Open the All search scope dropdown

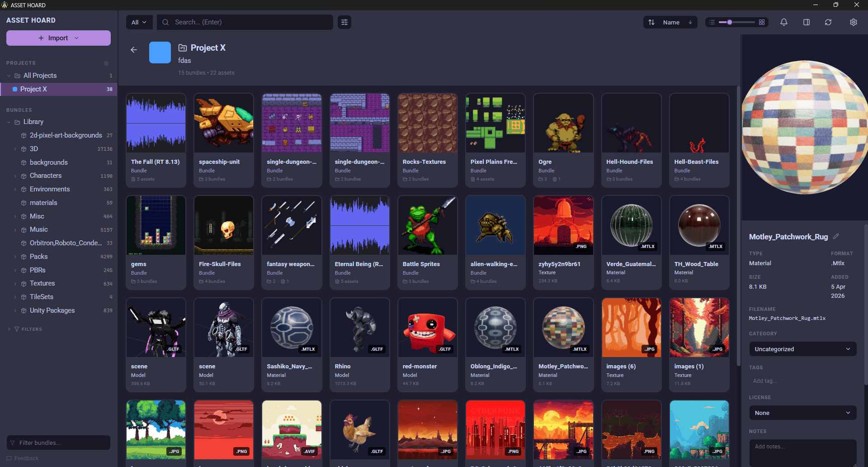tap(139, 22)
